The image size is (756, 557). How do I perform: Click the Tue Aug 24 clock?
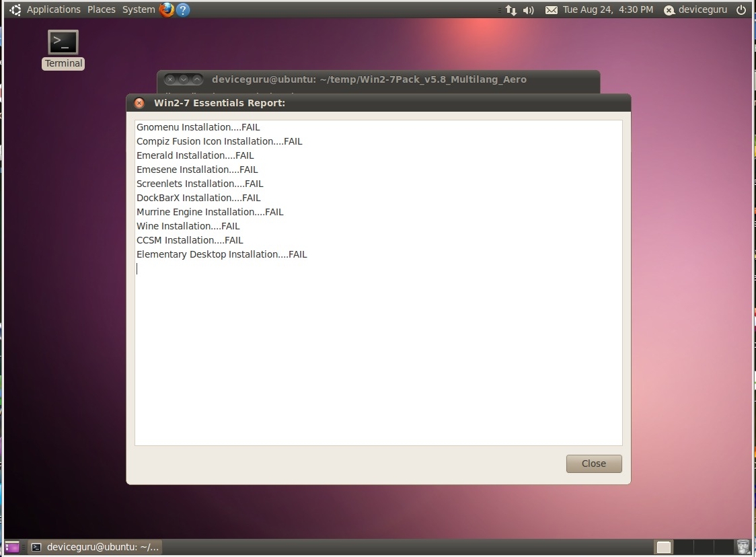[x=608, y=9]
